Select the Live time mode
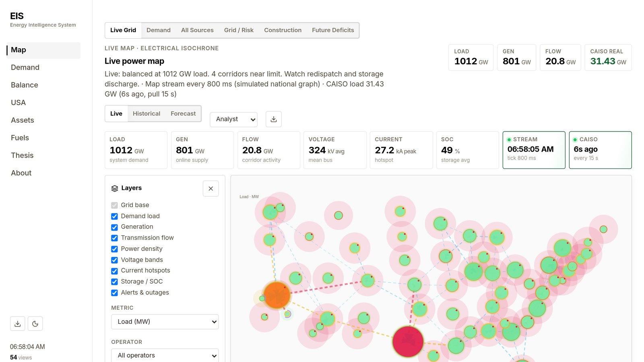The width and height of the screenshot is (644, 362). (116, 114)
